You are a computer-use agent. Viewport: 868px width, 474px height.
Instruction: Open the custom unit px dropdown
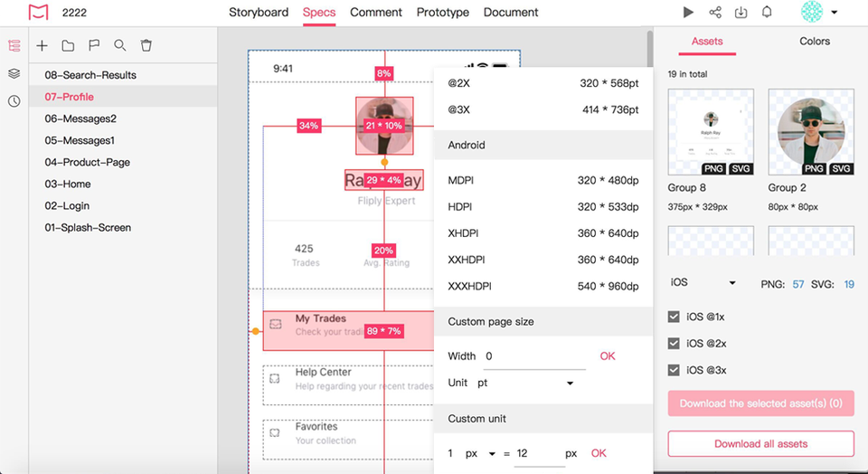480,454
